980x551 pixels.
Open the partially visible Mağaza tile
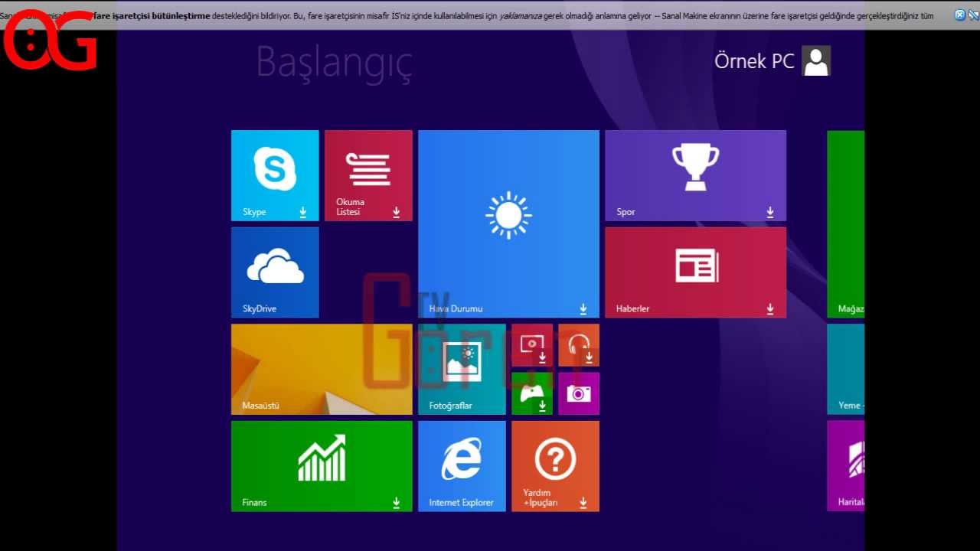pyautogui.click(x=845, y=223)
